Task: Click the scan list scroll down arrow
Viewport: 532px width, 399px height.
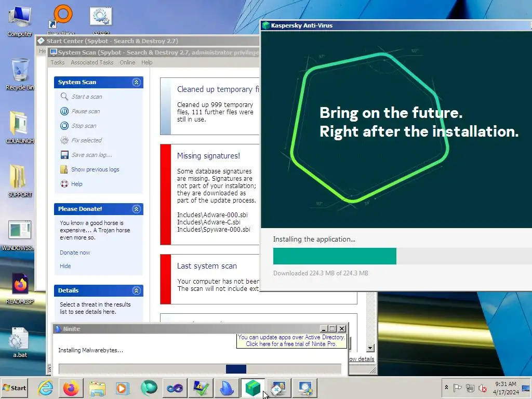Action: (x=370, y=348)
